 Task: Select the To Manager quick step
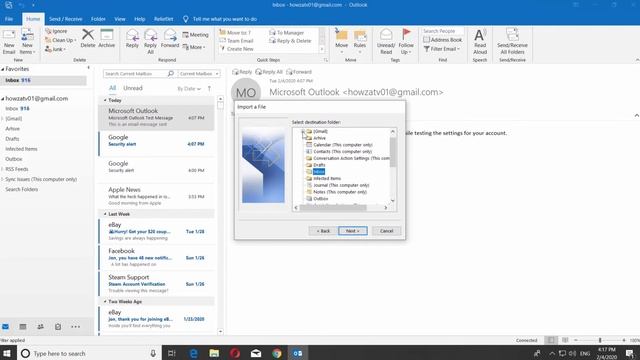pyautogui.click(x=287, y=33)
